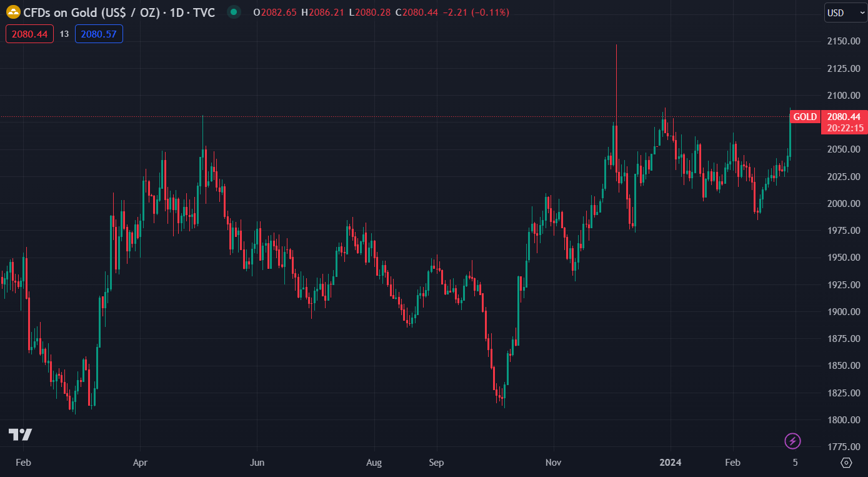Click the current price 2080.44 axis label
The image size is (868, 477).
(844, 117)
